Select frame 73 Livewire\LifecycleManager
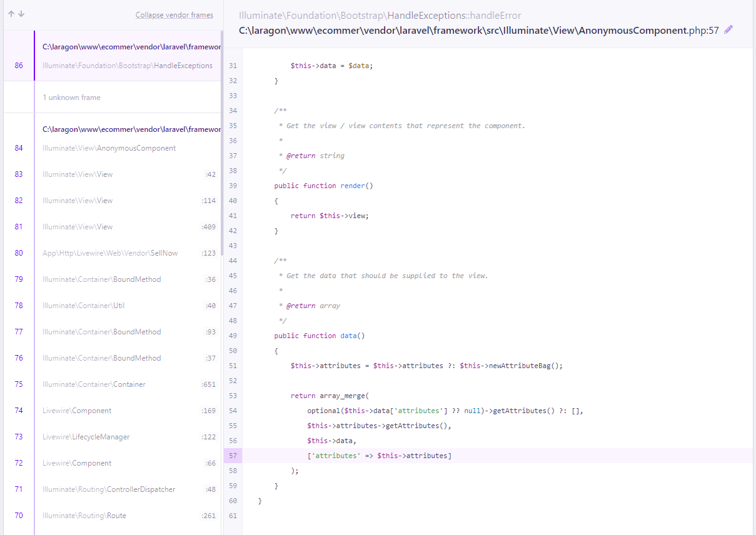756x535 pixels. pos(113,437)
